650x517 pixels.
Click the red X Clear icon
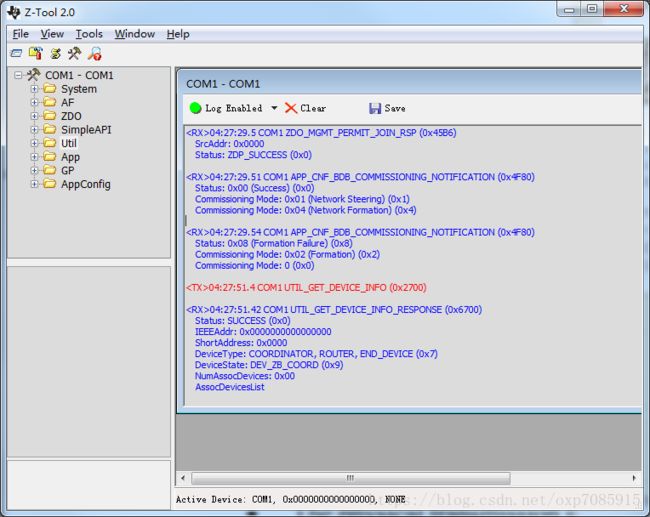pyautogui.click(x=291, y=108)
